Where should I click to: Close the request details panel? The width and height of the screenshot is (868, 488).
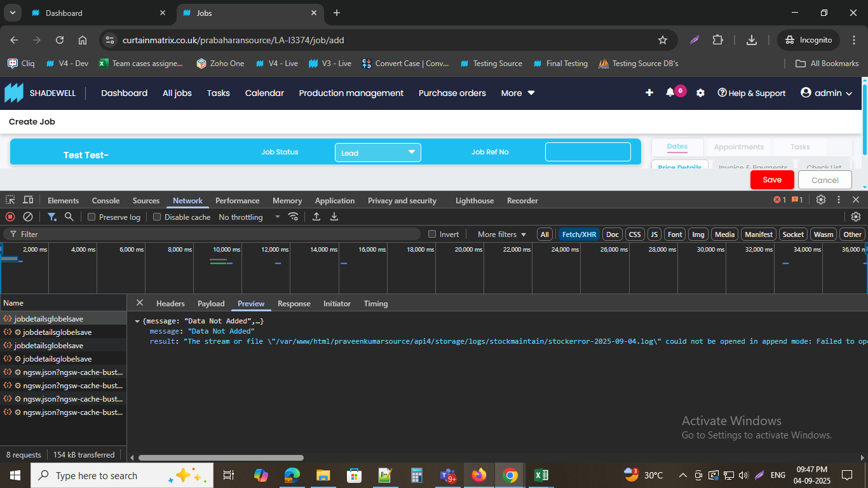point(140,303)
